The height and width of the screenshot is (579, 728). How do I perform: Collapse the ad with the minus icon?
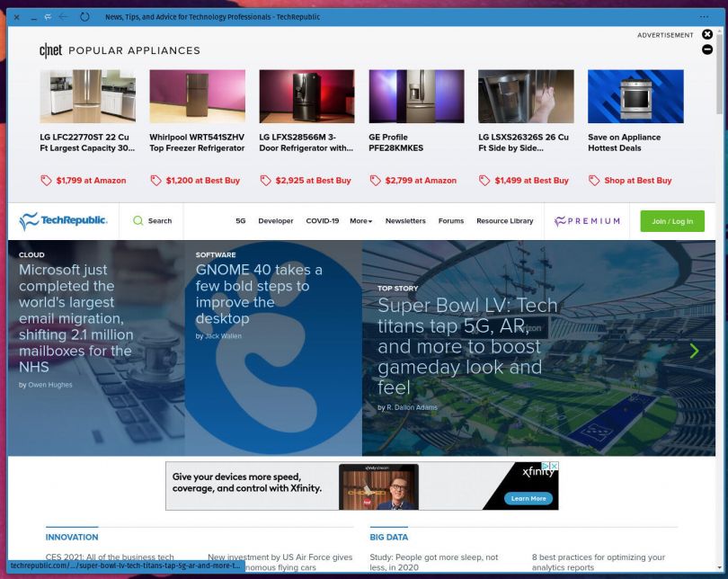click(x=707, y=49)
